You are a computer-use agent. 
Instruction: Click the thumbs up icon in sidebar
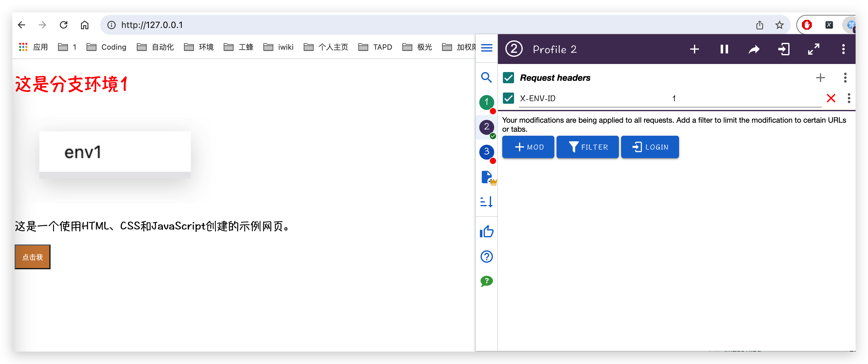[x=487, y=232]
